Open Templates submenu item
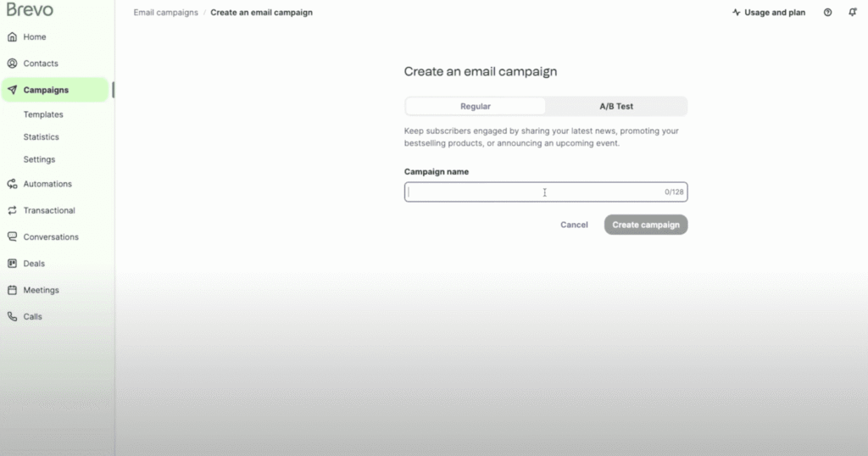This screenshot has width=868, height=456. 43,114
